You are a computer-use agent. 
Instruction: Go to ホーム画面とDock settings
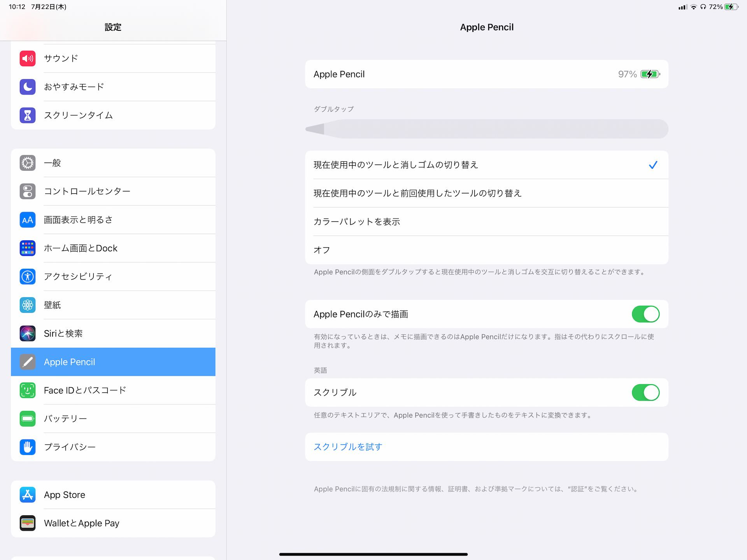coord(113,248)
